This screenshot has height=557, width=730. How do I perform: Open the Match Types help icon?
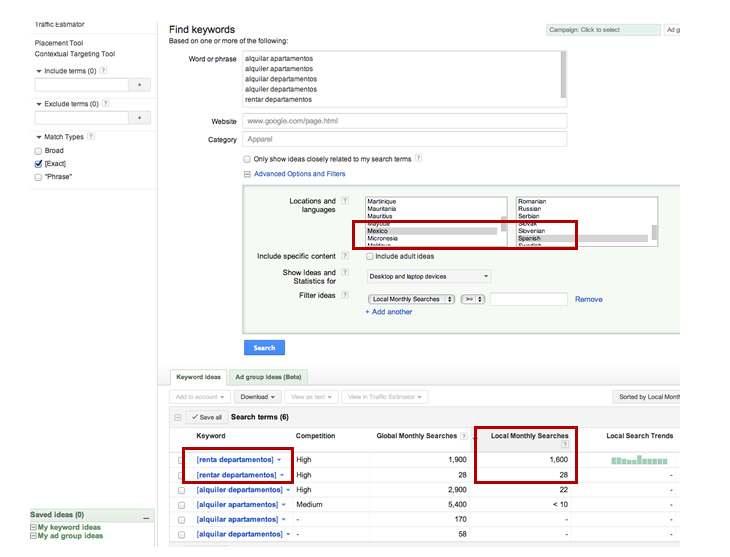(91, 136)
